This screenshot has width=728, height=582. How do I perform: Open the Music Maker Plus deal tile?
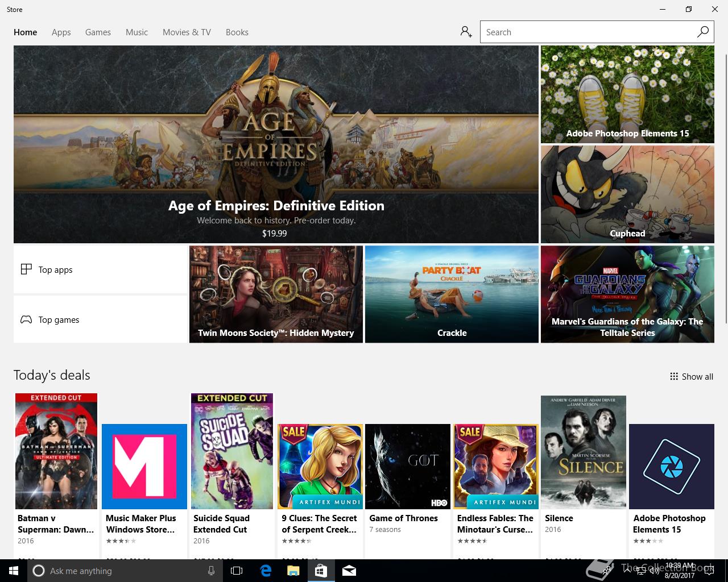pyautogui.click(x=144, y=467)
